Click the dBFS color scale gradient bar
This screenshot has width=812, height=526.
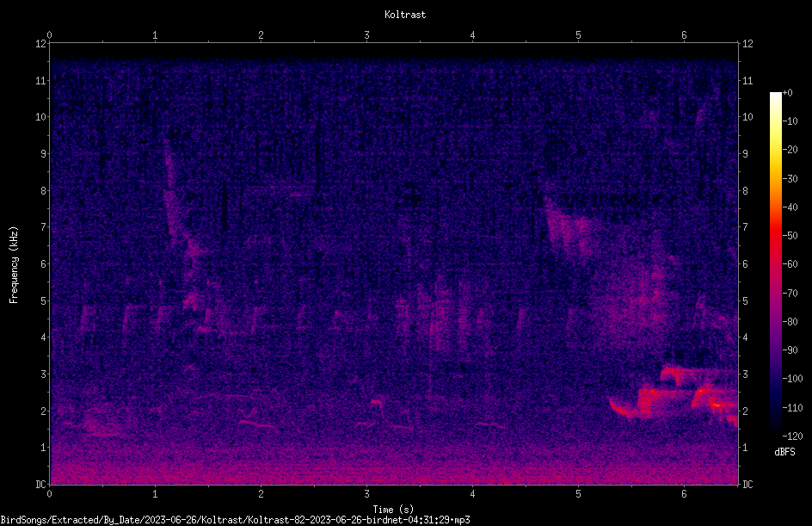coord(775,263)
